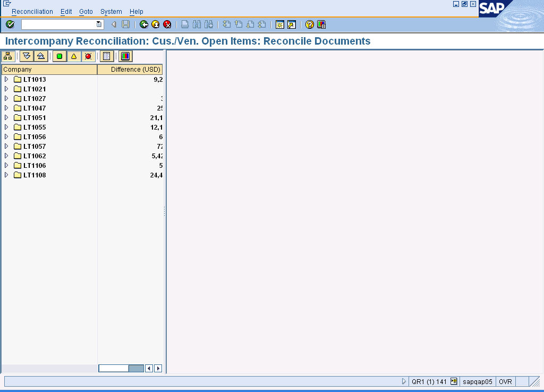The image size is (544, 392).
Task: Click the Create Shortcut icon
Action: click(292, 24)
